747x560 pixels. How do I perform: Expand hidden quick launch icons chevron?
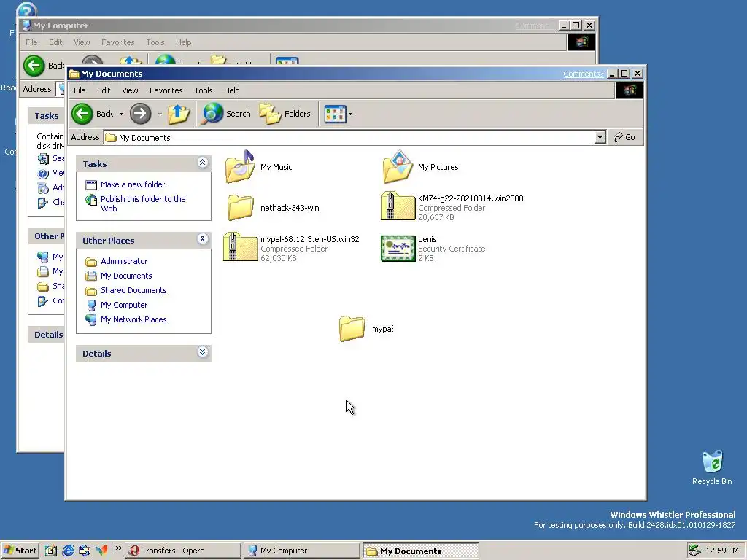(119, 548)
